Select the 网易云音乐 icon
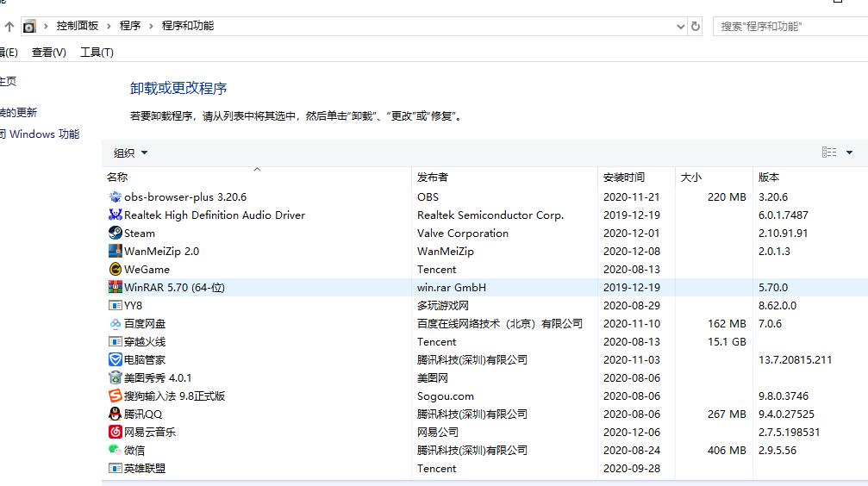This screenshot has width=868, height=486. point(116,432)
